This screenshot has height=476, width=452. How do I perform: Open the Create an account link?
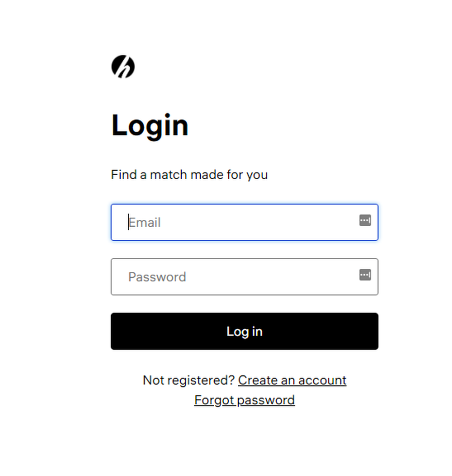pos(292,380)
